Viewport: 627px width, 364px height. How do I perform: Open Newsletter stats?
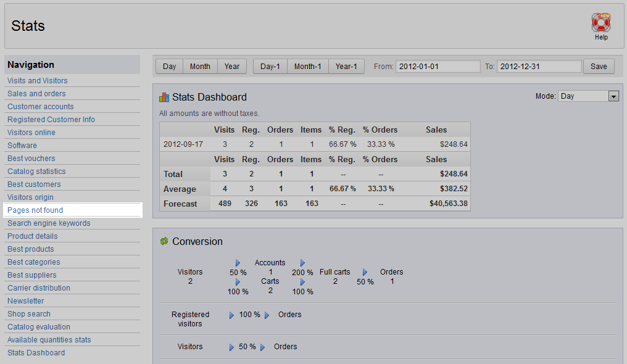click(25, 301)
